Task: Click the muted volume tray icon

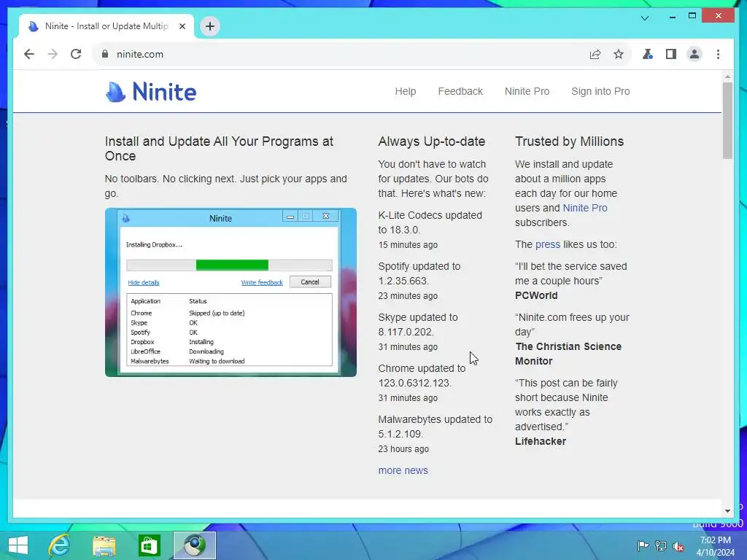Action: (678, 546)
